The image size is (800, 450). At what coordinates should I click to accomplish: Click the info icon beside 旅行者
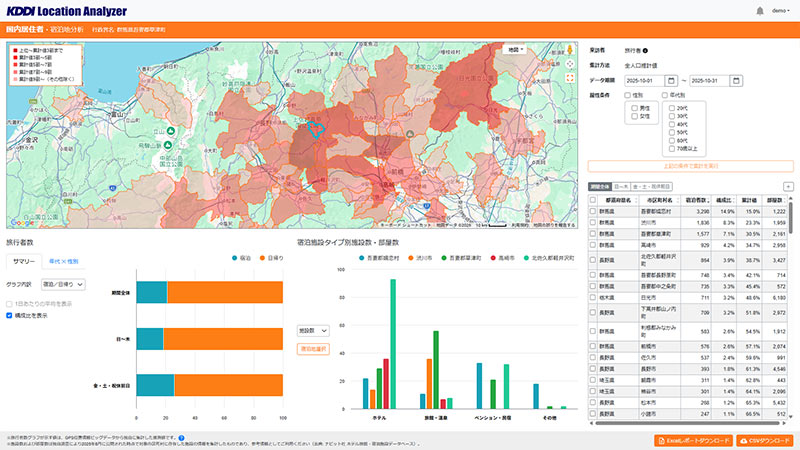click(646, 49)
